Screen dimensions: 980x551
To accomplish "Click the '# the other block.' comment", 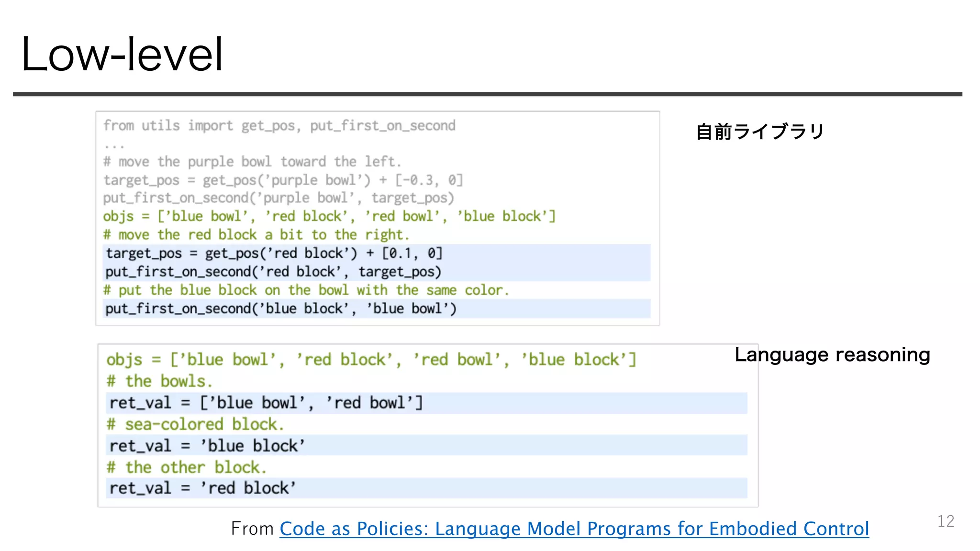I will point(187,467).
